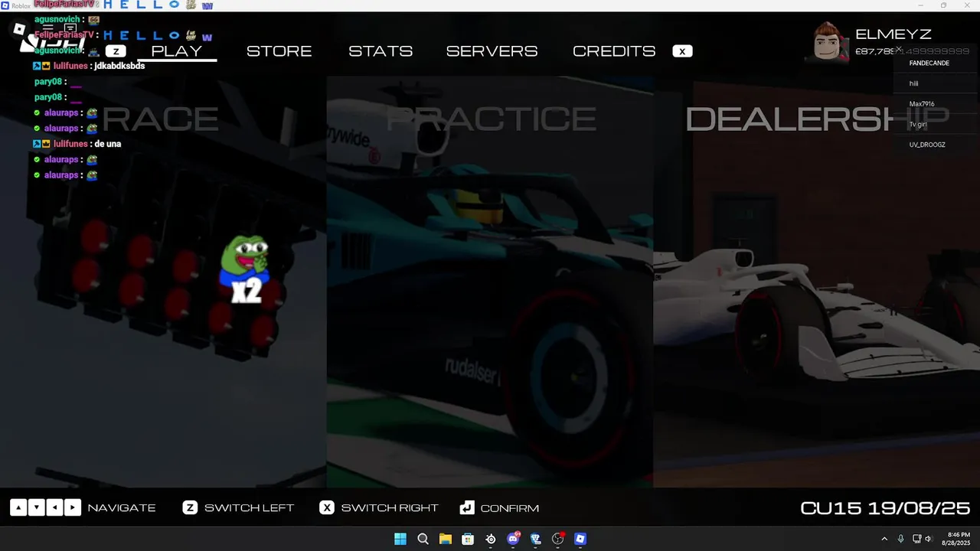Select UV_DROOGZ in the player list
The width and height of the screenshot is (980, 551).
point(936,145)
